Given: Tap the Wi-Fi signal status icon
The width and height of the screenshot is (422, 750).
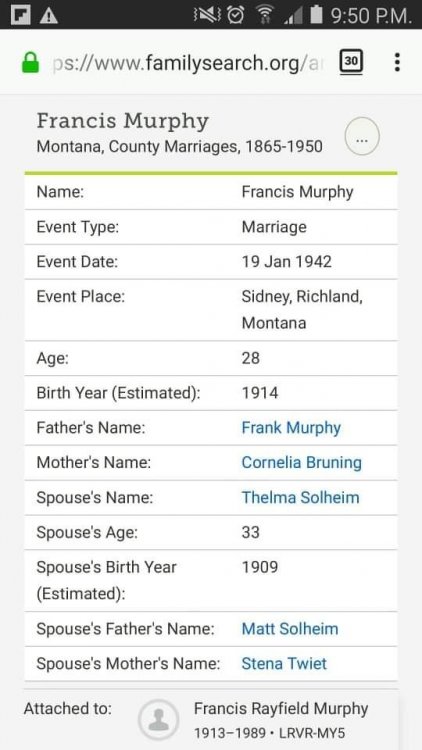Looking at the screenshot, I should pos(263,15).
